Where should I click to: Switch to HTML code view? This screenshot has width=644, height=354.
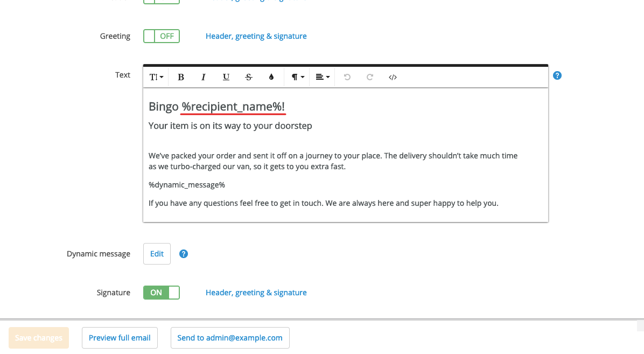click(393, 77)
